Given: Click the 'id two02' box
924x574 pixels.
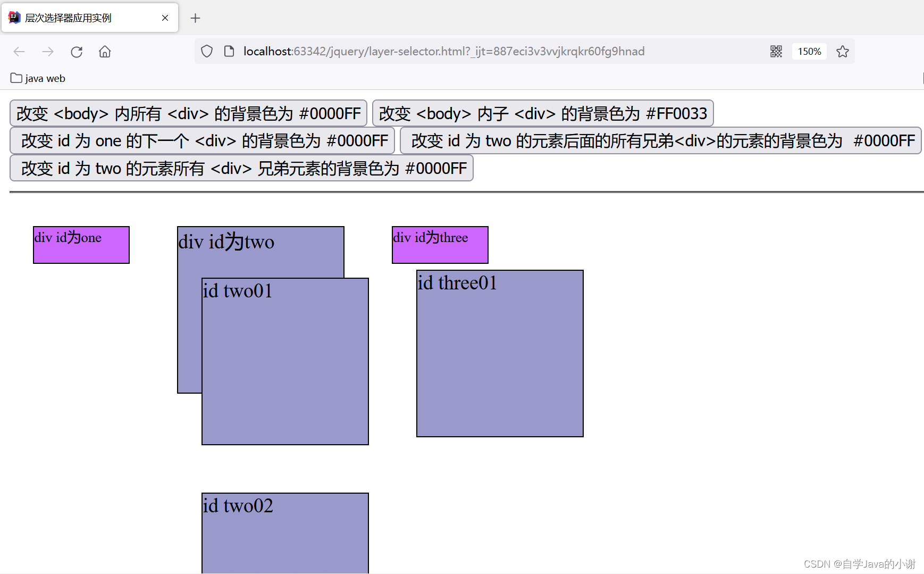Looking at the screenshot, I should pyautogui.click(x=285, y=533).
